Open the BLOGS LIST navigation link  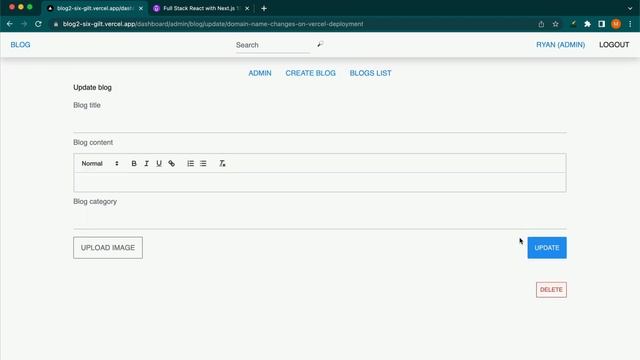(x=370, y=73)
